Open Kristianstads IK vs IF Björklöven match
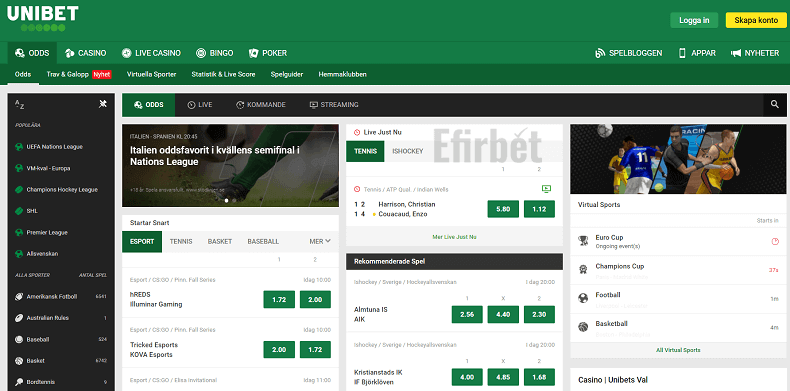 [x=378, y=377]
